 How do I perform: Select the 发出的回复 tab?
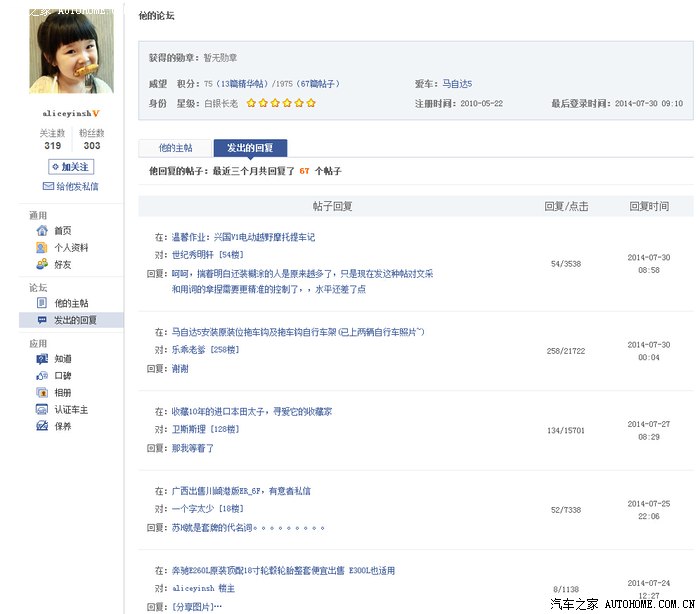[x=249, y=148]
